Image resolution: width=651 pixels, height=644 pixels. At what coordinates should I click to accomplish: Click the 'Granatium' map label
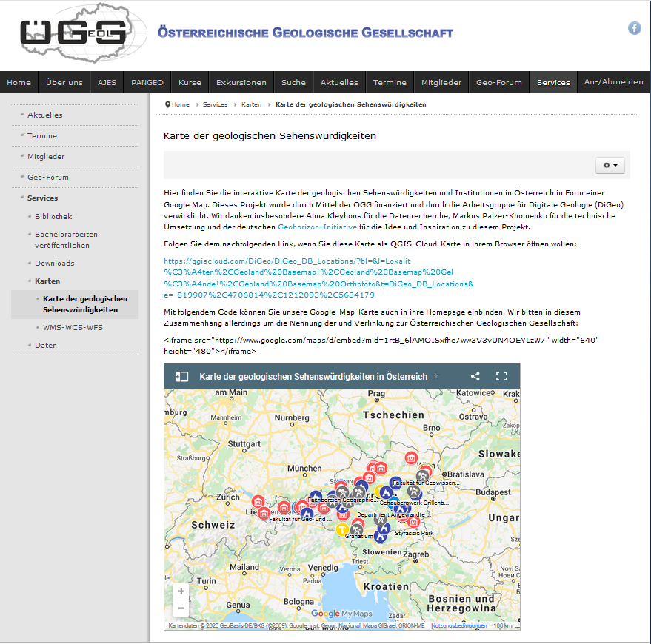coord(358,536)
